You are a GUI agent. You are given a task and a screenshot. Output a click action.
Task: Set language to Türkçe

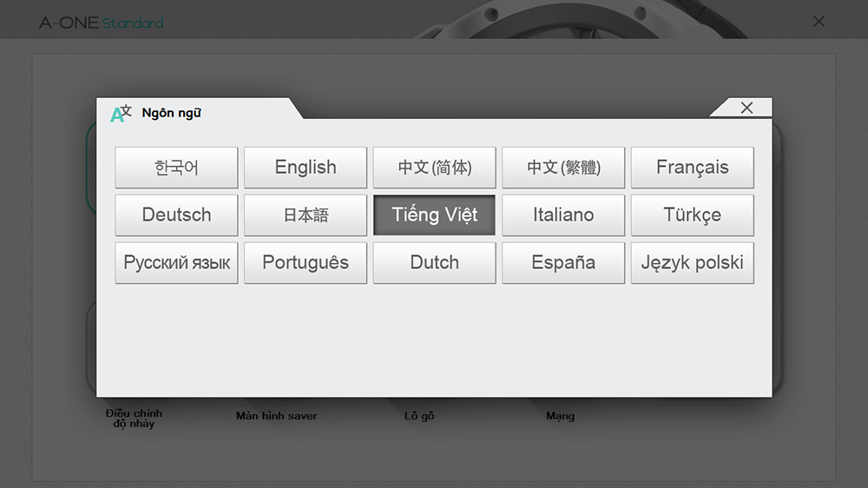tap(692, 215)
